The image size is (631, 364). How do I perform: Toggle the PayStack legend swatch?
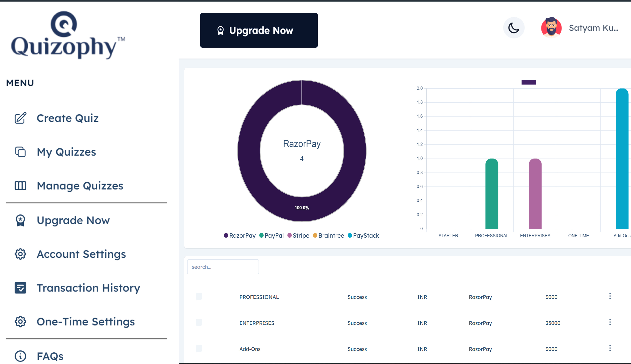(x=350, y=235)
